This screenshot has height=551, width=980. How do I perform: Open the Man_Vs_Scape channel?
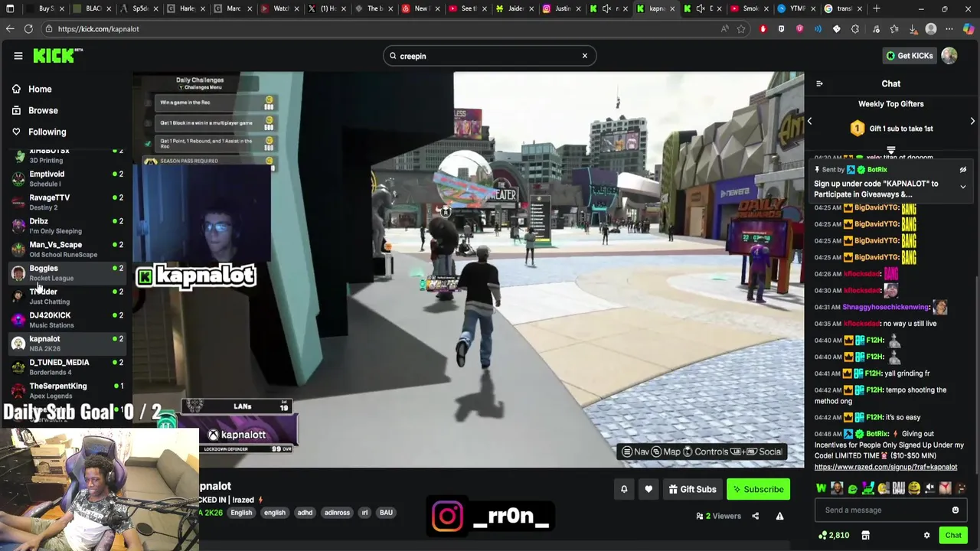pyautogui.click(x=66, y=249)
